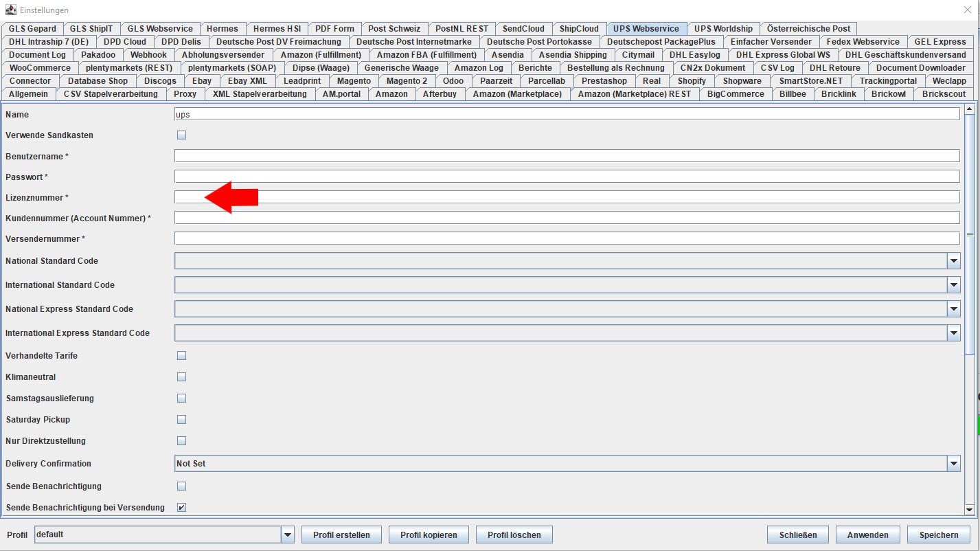The height and width of the screenshot is (551, 980).
Task: Open the Shopware tab
Action: click(742, 81)
